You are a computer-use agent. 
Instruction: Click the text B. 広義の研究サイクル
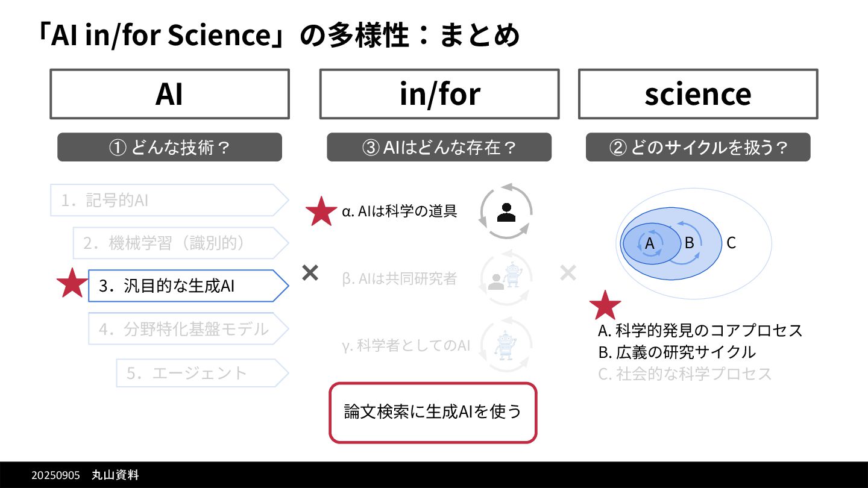tap(676, 352)
